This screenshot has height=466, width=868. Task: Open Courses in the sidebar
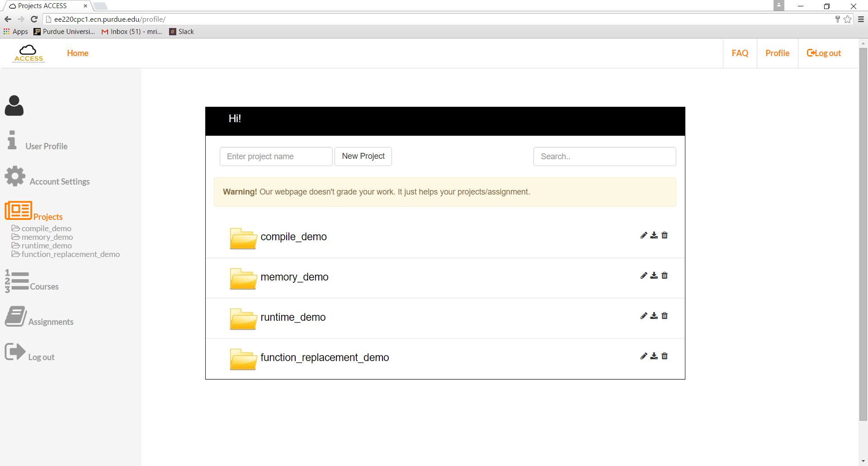[44, 286]
